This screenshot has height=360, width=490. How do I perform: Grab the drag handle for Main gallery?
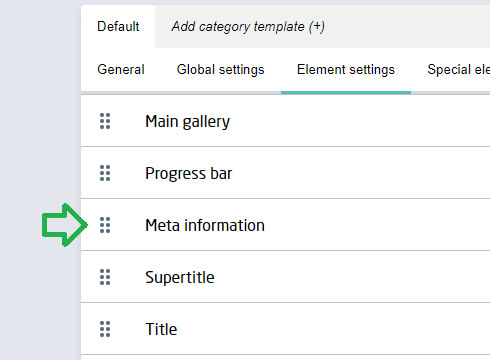pos(105,121)
